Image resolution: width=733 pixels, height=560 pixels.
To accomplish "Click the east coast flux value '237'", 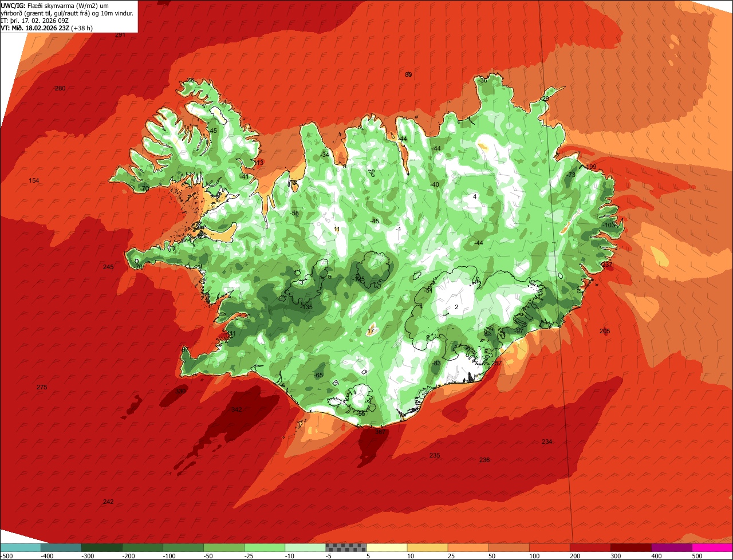I will (607, 265).
